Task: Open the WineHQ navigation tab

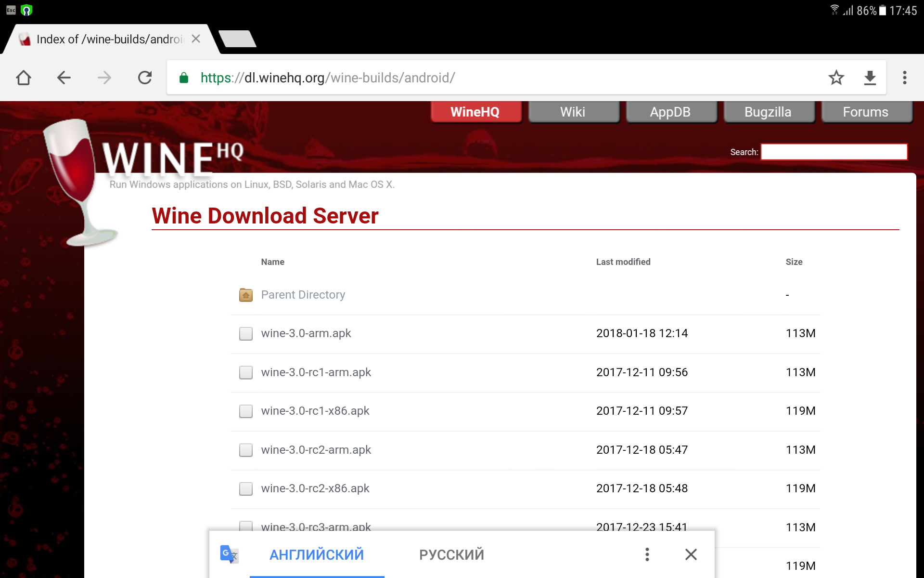Action: [x=476, y=112]
